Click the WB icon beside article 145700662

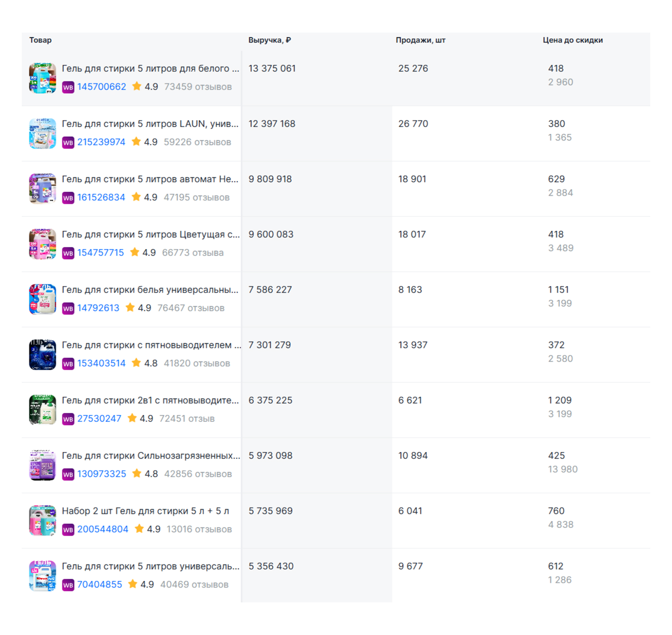pos(68,87)
